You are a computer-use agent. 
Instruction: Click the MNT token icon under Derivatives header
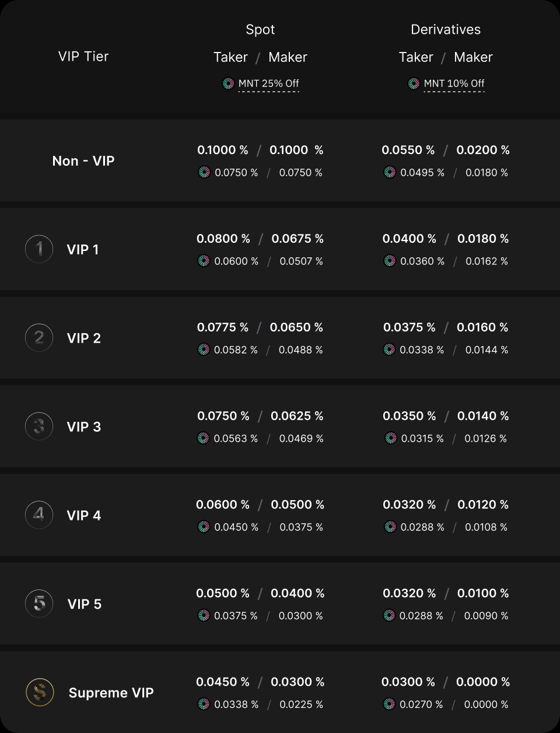pos(414,83)
